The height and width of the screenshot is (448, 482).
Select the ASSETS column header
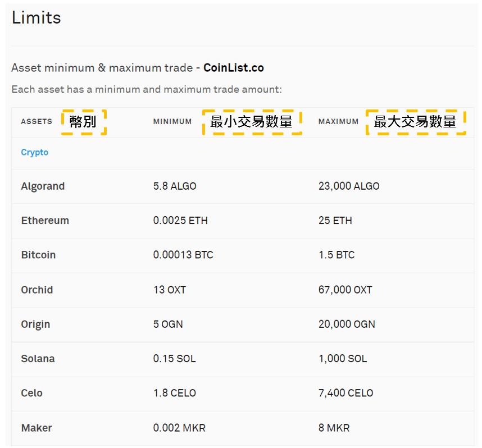point(37,121)
